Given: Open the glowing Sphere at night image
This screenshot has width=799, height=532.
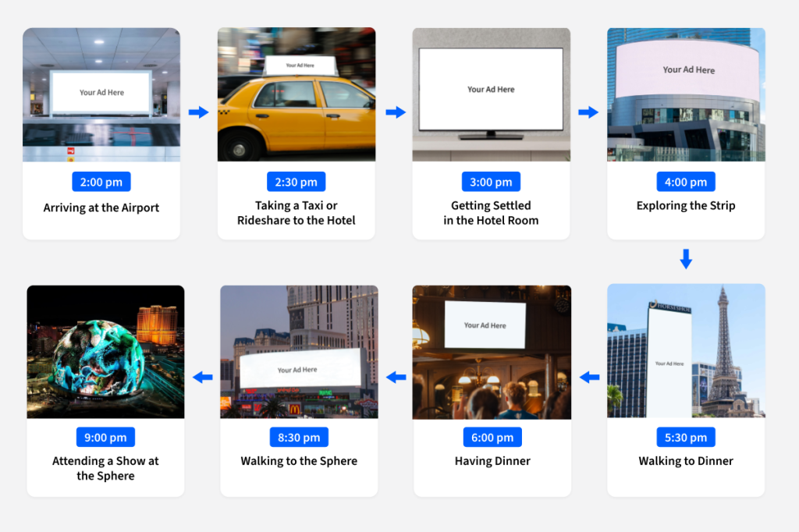Looking at the screenshot, I should (x=105, y=351).
